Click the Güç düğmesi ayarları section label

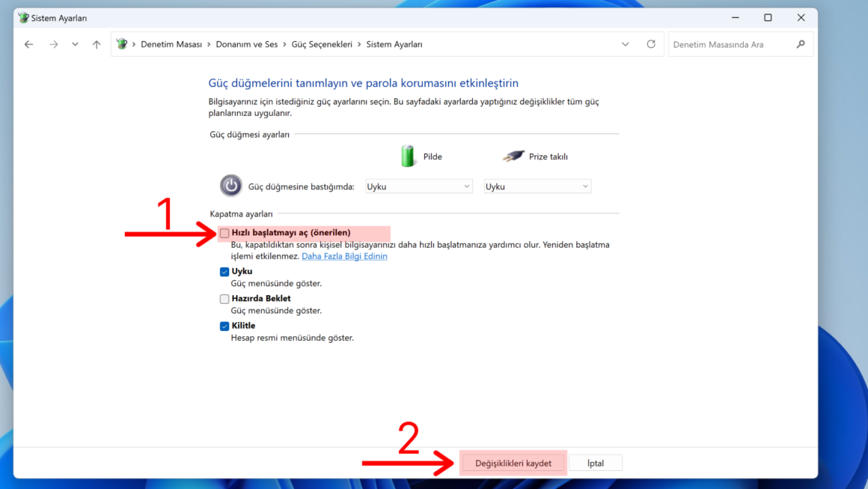[x=250, y=135]
